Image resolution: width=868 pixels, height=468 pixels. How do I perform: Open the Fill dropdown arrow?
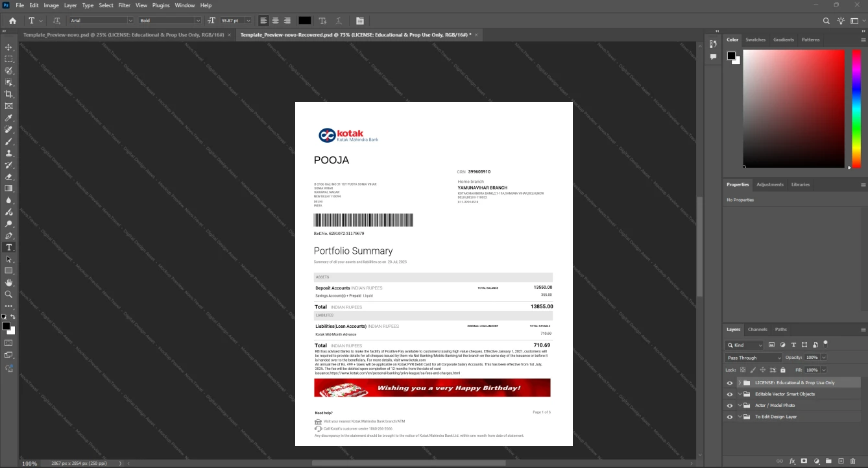(x=823, y=370)
